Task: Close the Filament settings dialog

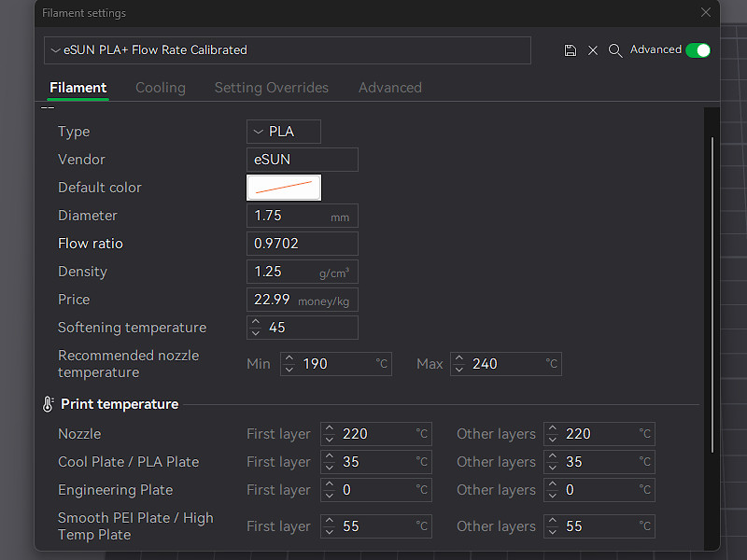Action: coord(706,12)
